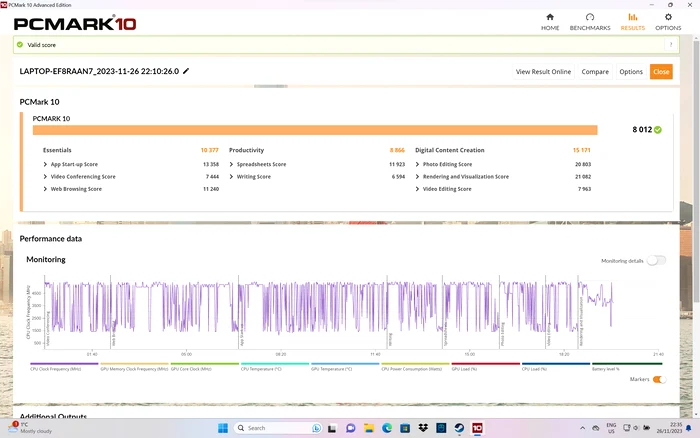
Task: Turn off the Markers switch
Action: point(659,380)
